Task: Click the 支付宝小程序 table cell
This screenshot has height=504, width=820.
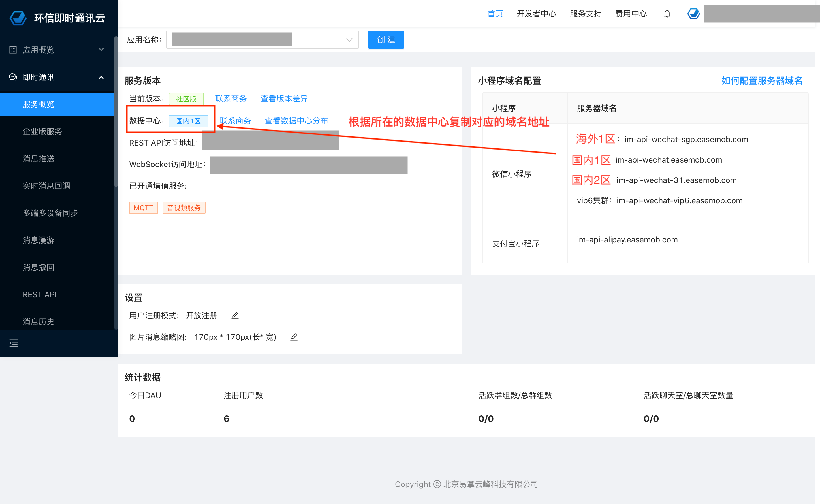Action: [x=525, y=243]
